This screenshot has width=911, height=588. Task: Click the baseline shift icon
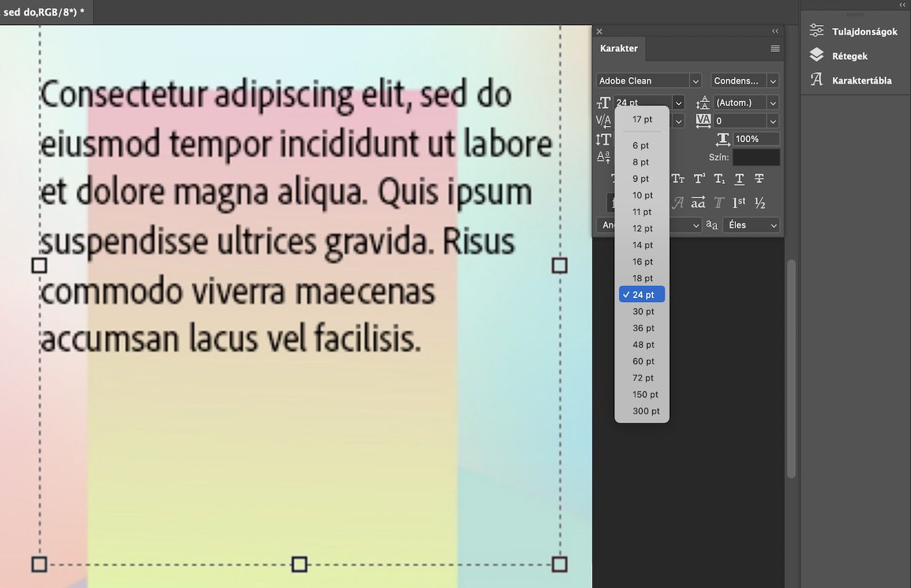point(603,157)
